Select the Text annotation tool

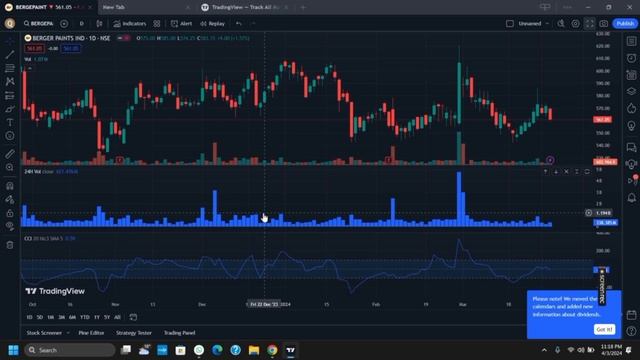[10, 122]
